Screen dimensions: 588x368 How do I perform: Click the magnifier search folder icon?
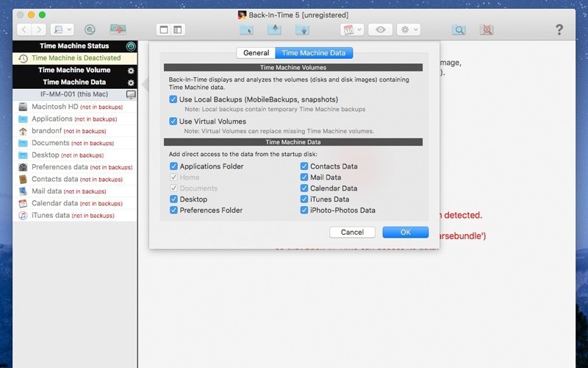(x=459, y=29)
